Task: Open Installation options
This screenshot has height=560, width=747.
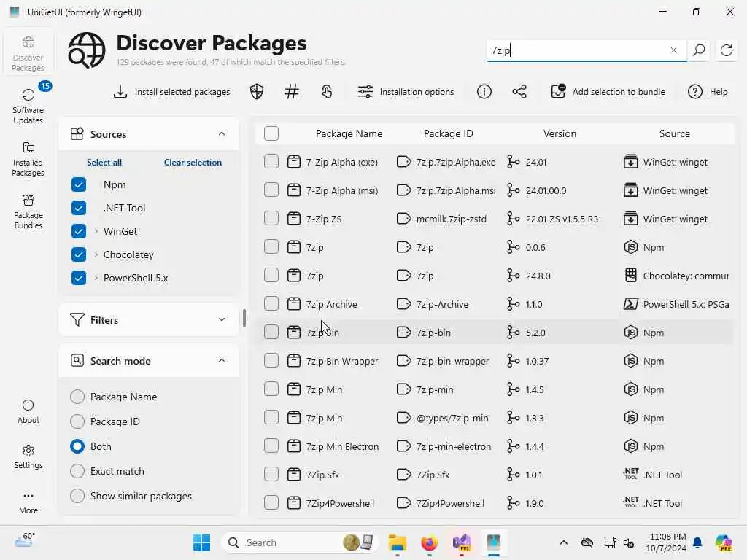Action: 406,91
